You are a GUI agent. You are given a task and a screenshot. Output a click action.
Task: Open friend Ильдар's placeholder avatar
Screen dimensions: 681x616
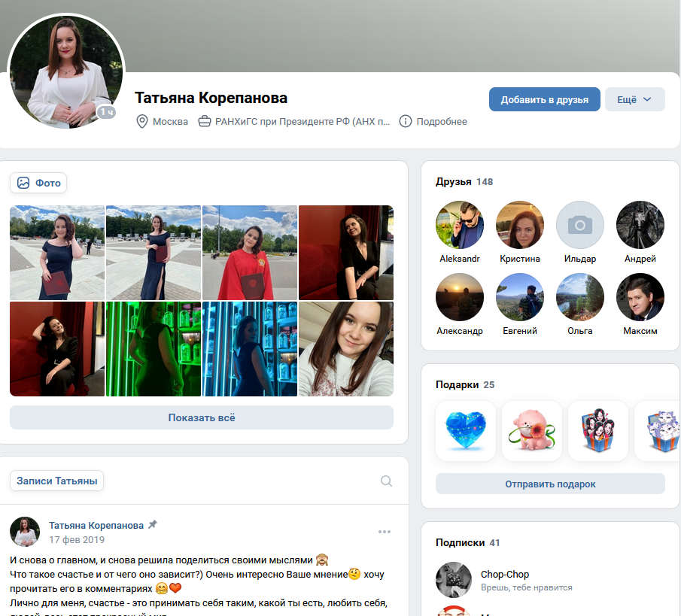click(580, 225)
